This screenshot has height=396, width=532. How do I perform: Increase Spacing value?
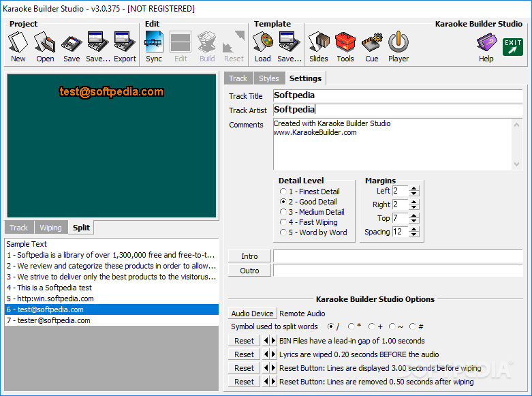pyautogui.click(x=413, y=229)
